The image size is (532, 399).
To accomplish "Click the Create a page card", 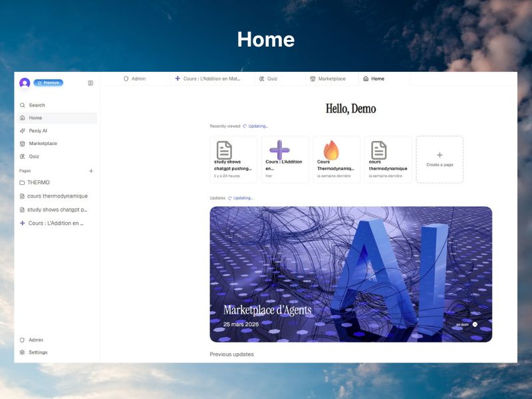I will (x=440, y=160).
